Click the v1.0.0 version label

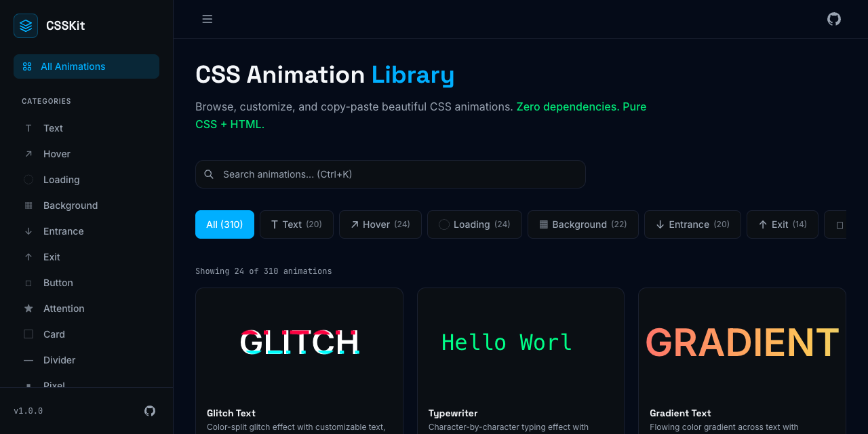point(28,411)
